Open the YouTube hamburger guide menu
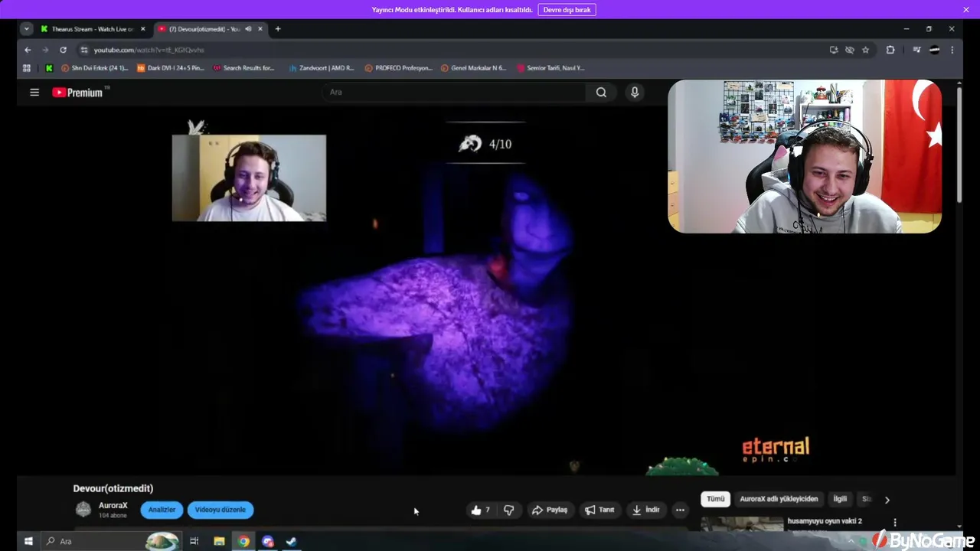Screen dimensions: 980x551 click(x=34, y=92)
